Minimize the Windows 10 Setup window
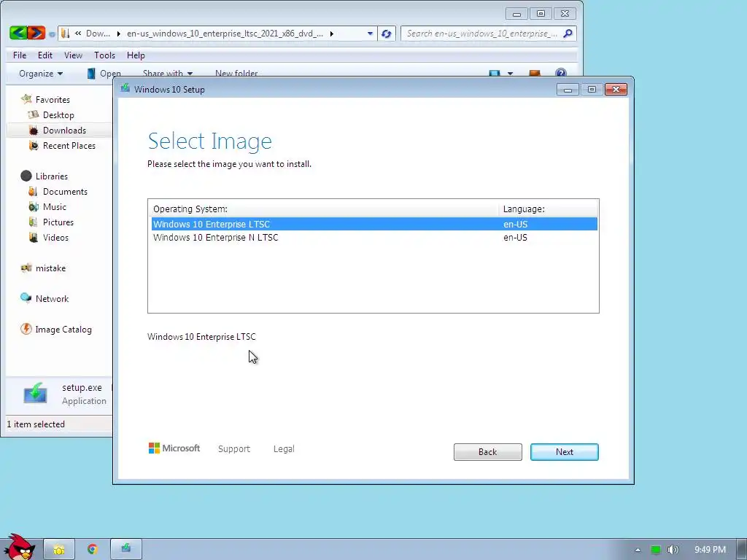The image size is (747, 560). 568,90
